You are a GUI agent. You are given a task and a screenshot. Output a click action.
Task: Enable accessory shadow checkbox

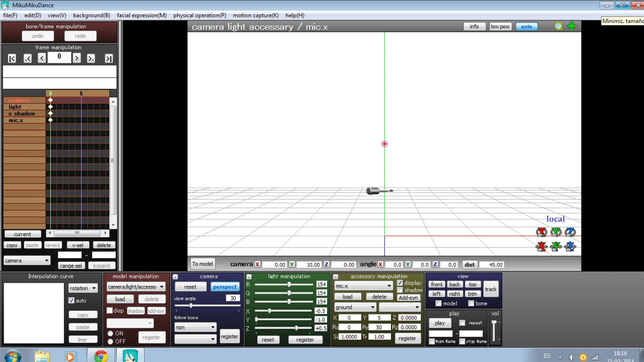pos(400,290)
